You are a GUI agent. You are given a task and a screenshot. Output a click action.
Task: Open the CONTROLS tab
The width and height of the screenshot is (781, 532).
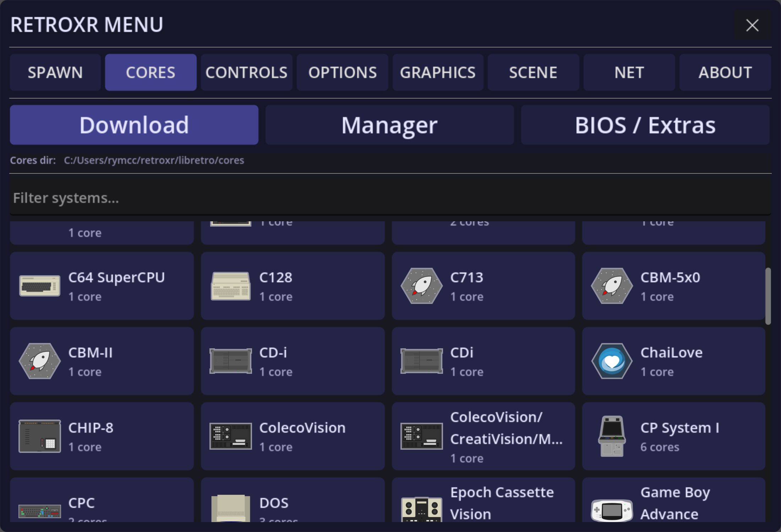click(x=246, y=72)
